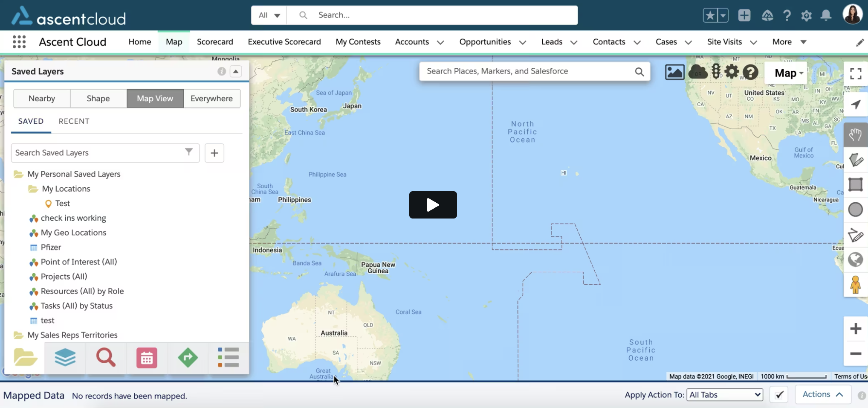Open the App Launcher grid icon
The width and height of the screenshot is (868, 408).
coord(19,42)
